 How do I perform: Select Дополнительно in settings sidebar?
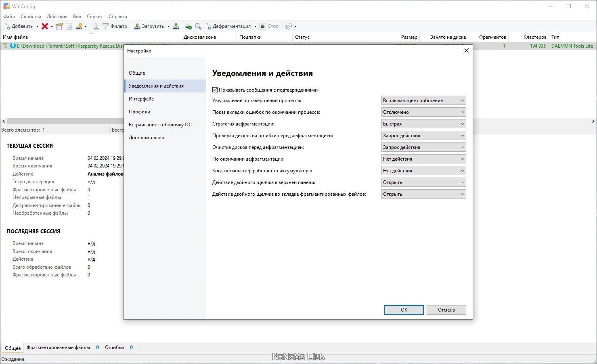tap(165, 138)
